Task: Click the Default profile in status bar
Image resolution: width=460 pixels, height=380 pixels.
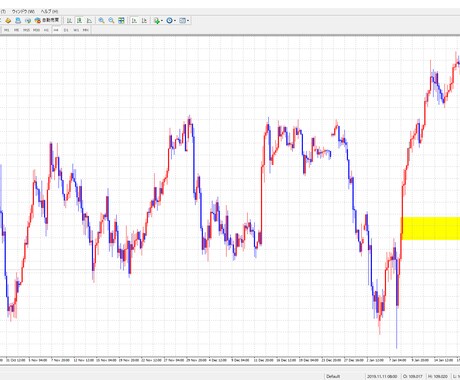Action: pos(333,377)
